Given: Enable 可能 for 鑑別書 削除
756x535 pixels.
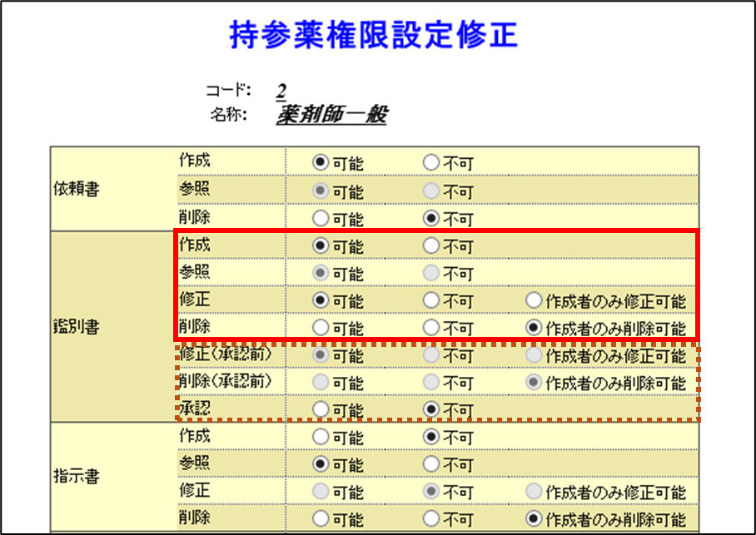Looking at the screenshot, I should (x=321, y=328).
